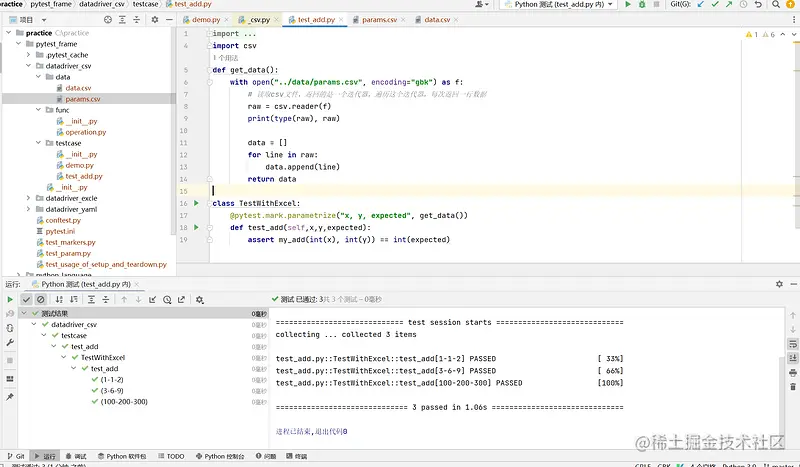The height and width of the screenshot is (467, 800).
Task: Open Python 软件包 tool window
Action: point(122,456)
